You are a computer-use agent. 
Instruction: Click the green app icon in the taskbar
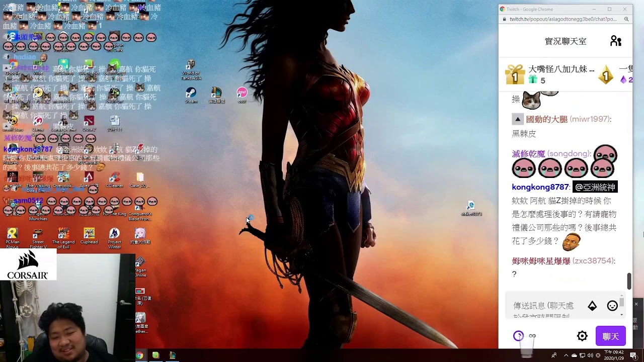(x=156, y=355)
